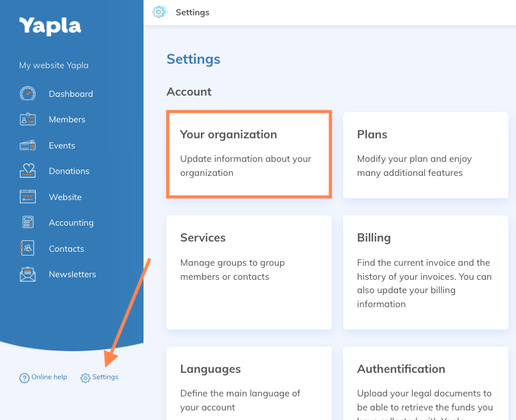
Task: Open the Languages settings card
Action: coord(249,382)
